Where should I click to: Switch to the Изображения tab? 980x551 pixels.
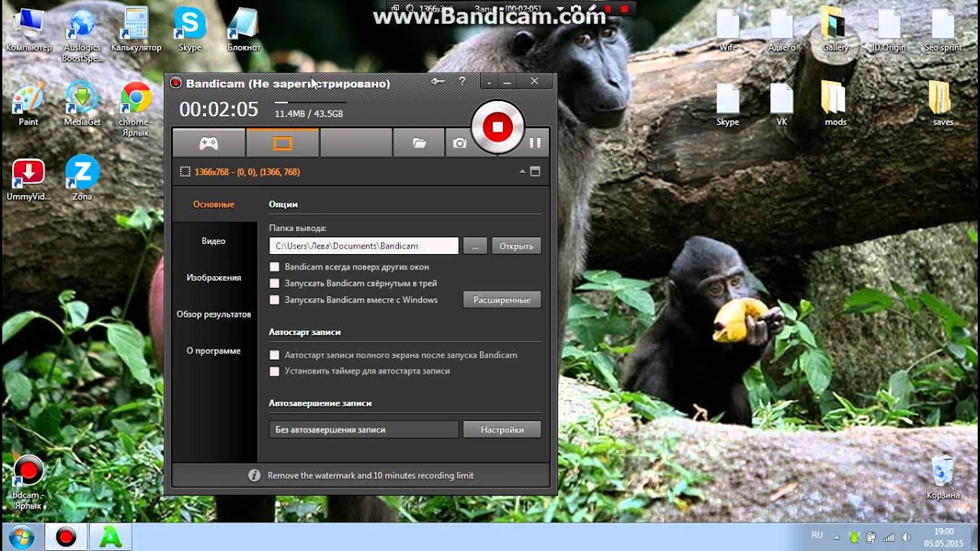[214, 278]
